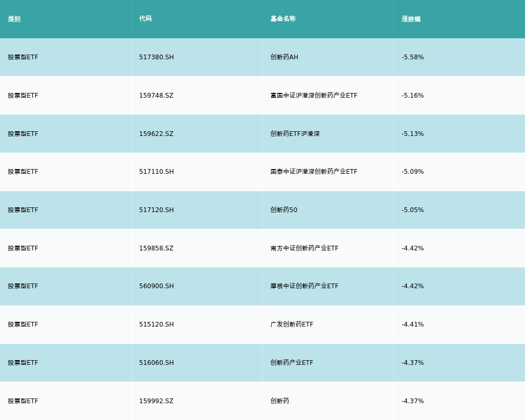525x420 pixels.
Task: Click the -4.41% change value
Action: pos(413,324)
